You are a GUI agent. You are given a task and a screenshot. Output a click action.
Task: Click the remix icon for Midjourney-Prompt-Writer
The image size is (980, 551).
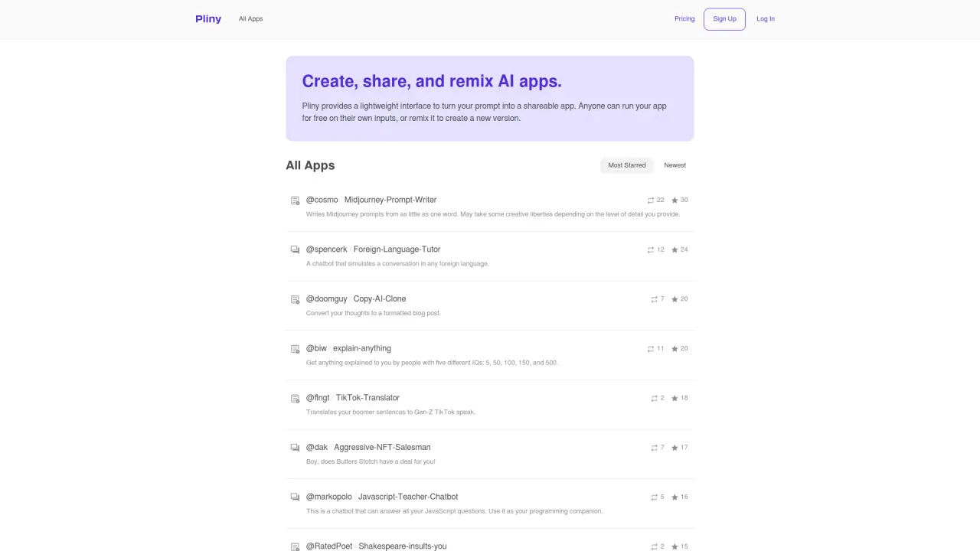[x=651, y=201]
